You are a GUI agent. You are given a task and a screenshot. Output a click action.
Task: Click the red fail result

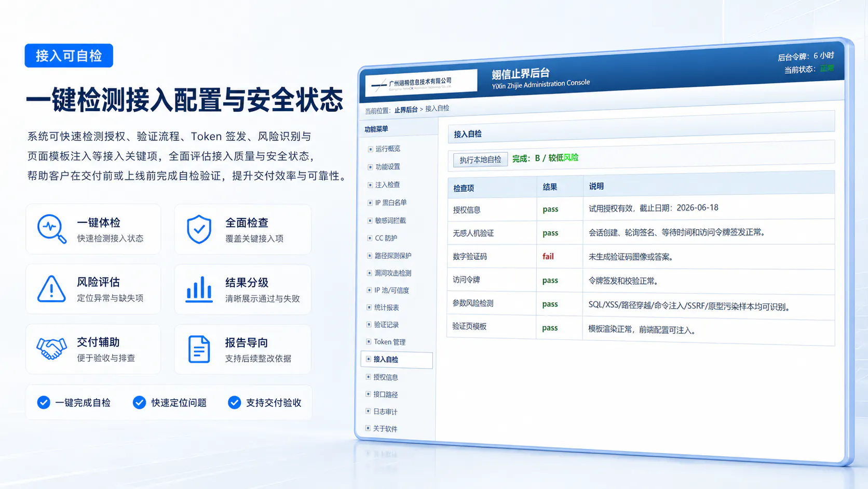click(x=548, y=257)
